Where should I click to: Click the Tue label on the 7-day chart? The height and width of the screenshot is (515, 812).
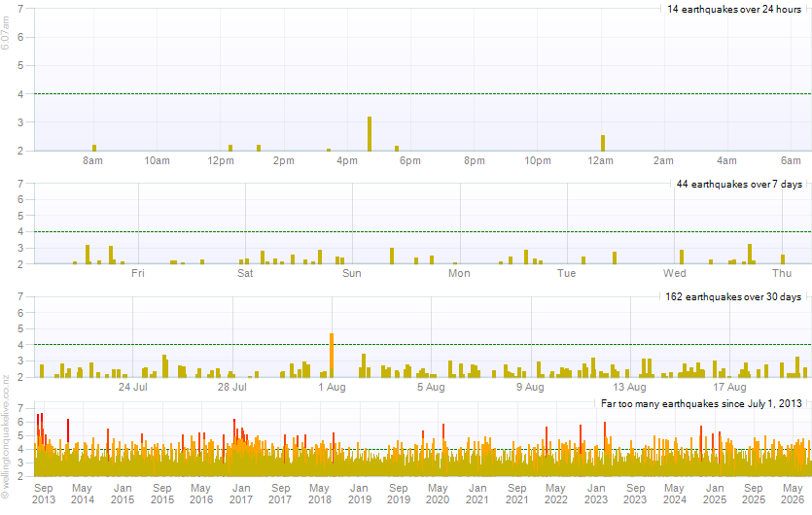[567, 273]
